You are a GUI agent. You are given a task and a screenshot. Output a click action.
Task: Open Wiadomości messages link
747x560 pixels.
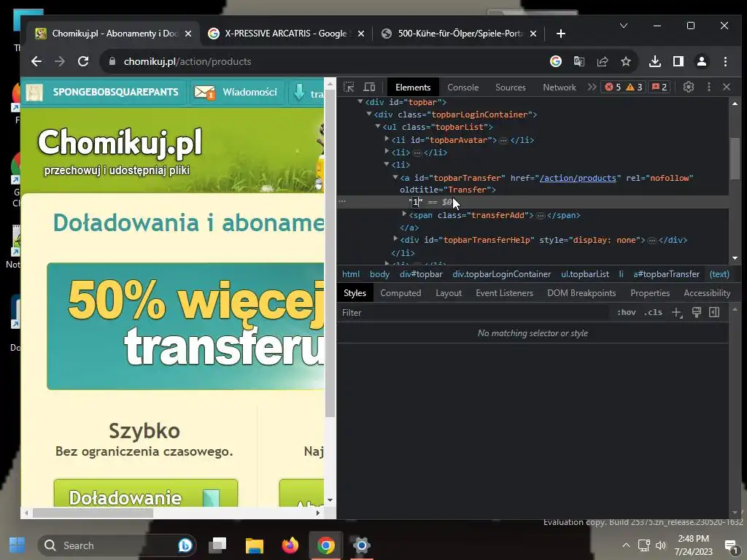236,92
